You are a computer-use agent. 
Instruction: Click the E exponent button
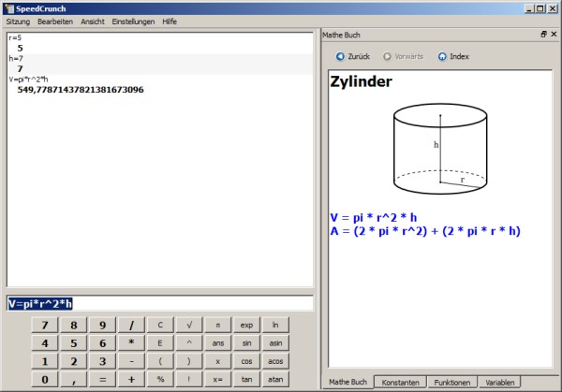(x=160, y=343)
